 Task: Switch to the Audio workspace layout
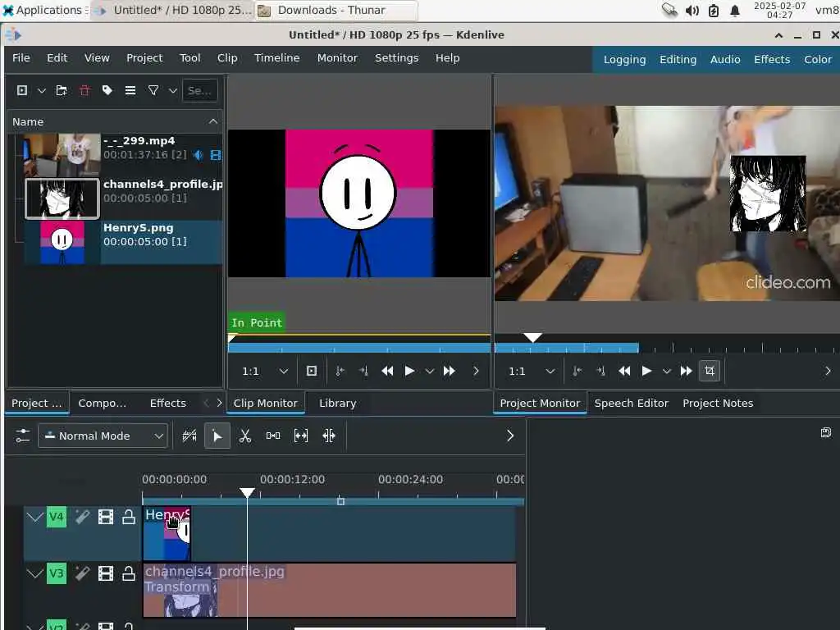(725, 59)
